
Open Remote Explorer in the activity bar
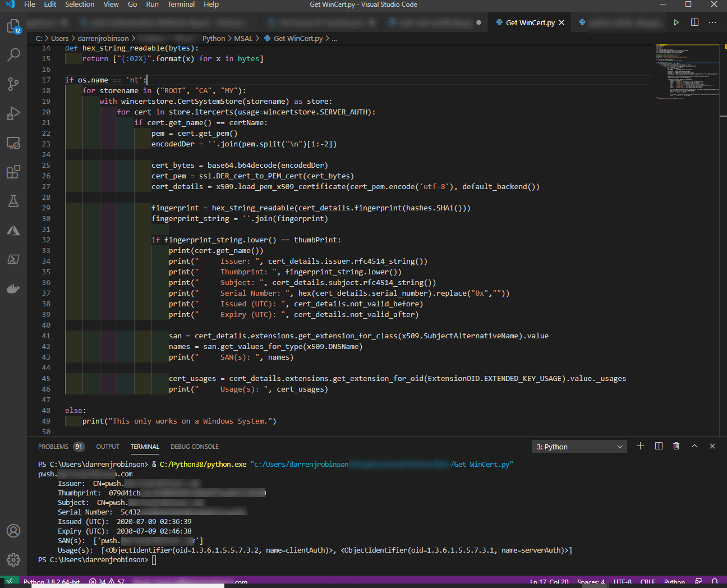pos(13,143)
